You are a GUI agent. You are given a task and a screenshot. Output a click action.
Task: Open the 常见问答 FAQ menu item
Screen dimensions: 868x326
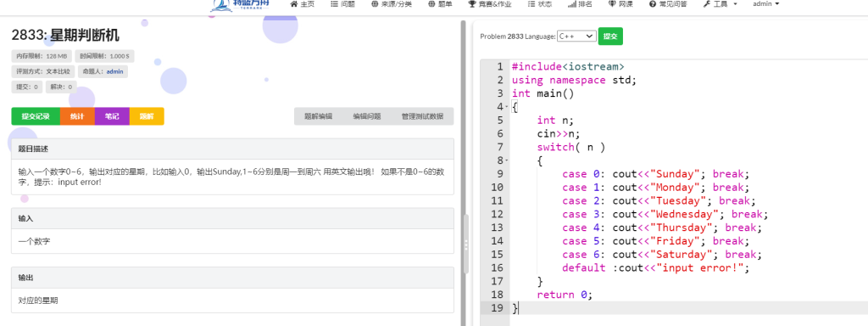point(668,4)
